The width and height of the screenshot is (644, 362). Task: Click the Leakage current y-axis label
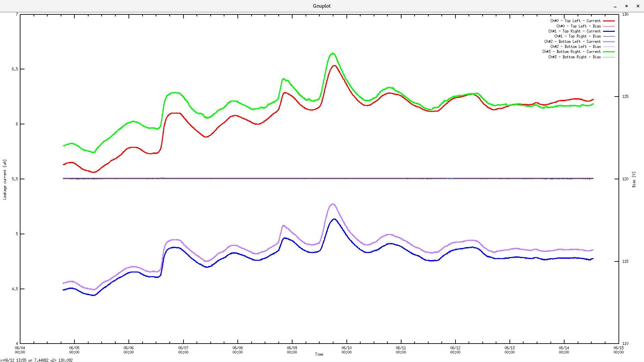coord(5,180)
